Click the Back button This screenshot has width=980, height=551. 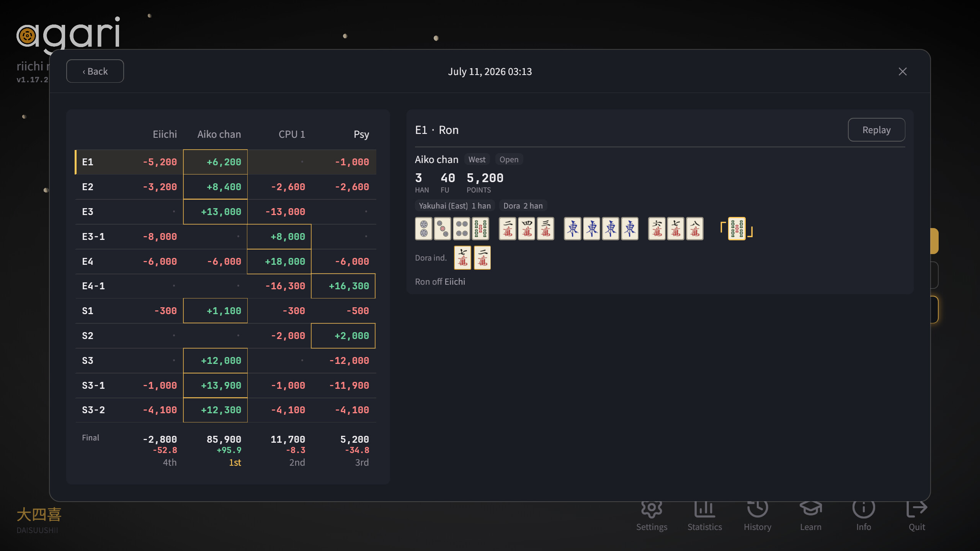coord(95,71)
